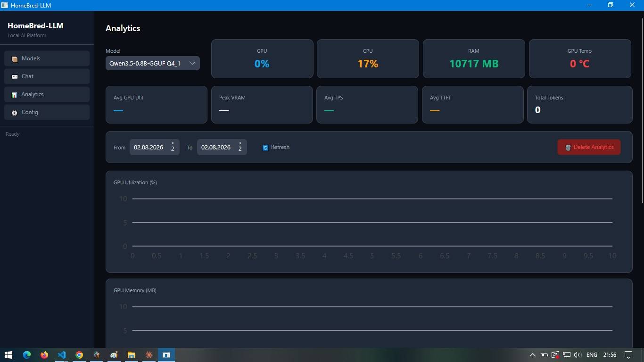Screen dimensions: 644x362
Task: Click the red Delete Analytics button
Action: [589, 147]
